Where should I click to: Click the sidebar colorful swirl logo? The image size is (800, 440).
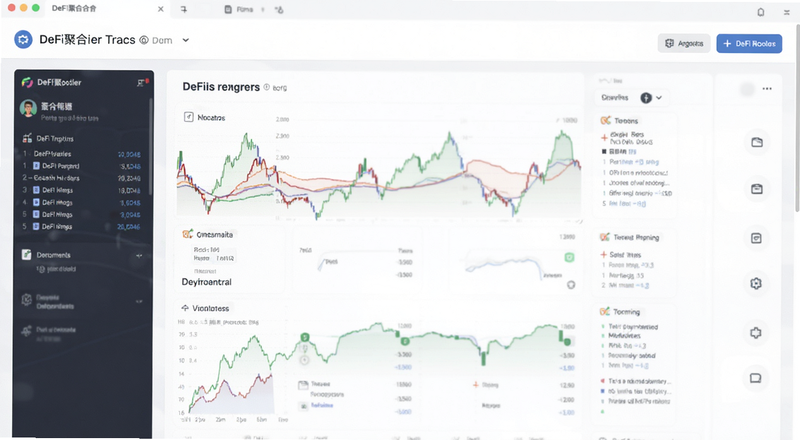(27, 82)
